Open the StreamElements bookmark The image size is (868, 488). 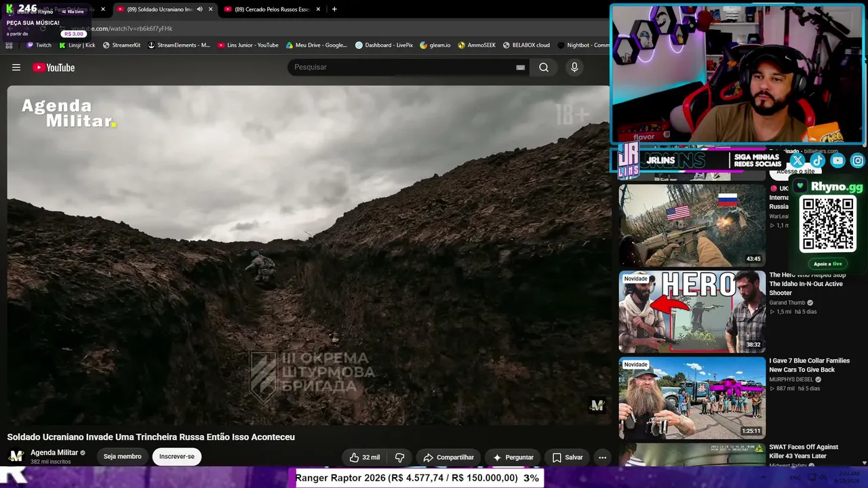[x=179, y=45]
